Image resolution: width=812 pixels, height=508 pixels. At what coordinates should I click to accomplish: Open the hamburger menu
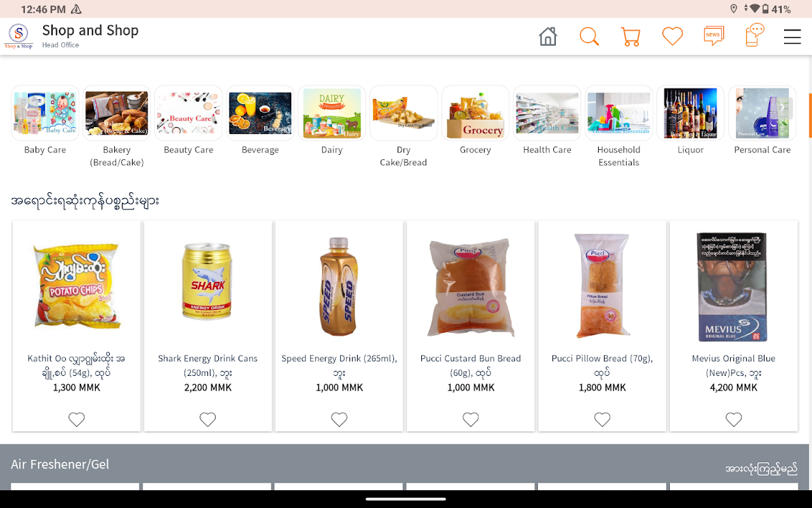tap(792, 37)
